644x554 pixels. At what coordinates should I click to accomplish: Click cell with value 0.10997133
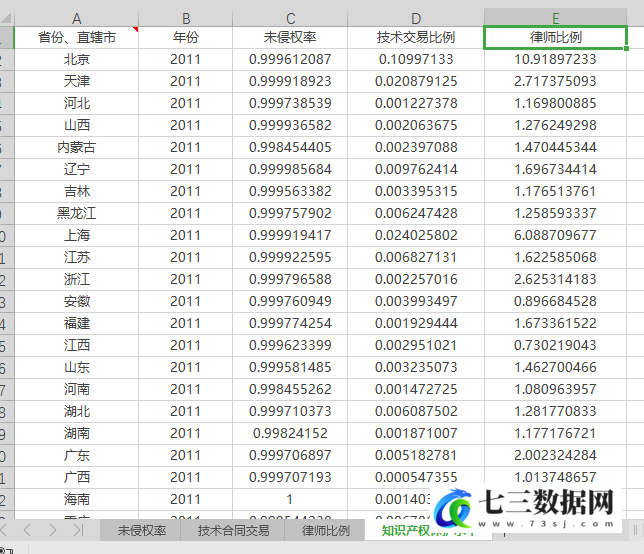coord(416,59)
